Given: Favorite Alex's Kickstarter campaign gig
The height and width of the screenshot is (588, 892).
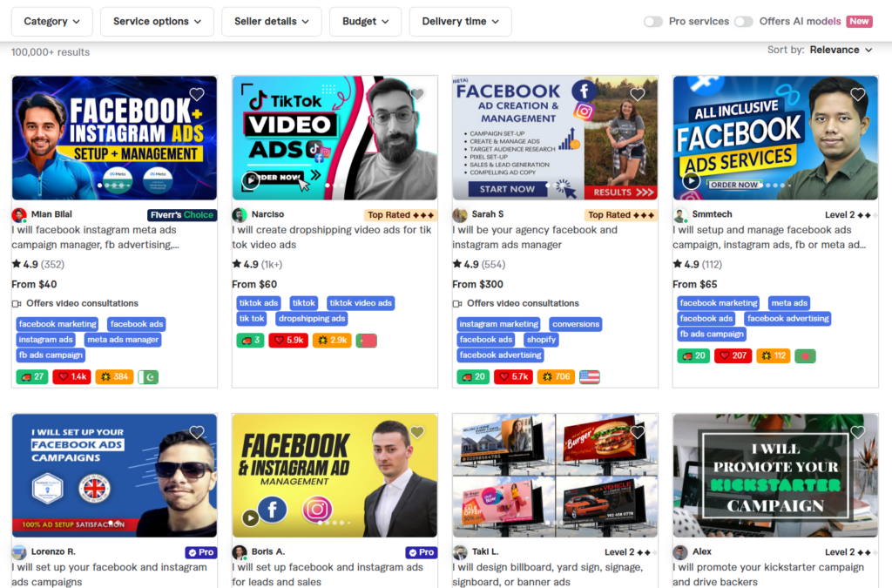Looking at the screenshot, I should point(858,432).
